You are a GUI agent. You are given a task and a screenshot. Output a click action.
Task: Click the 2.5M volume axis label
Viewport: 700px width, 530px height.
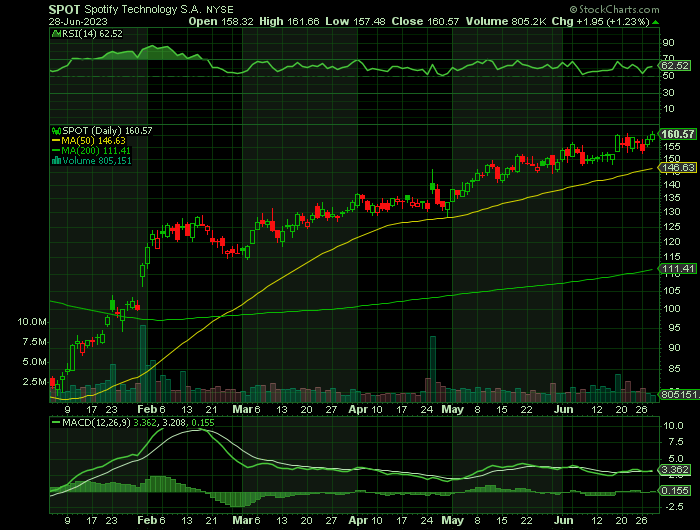coord(34,382)
